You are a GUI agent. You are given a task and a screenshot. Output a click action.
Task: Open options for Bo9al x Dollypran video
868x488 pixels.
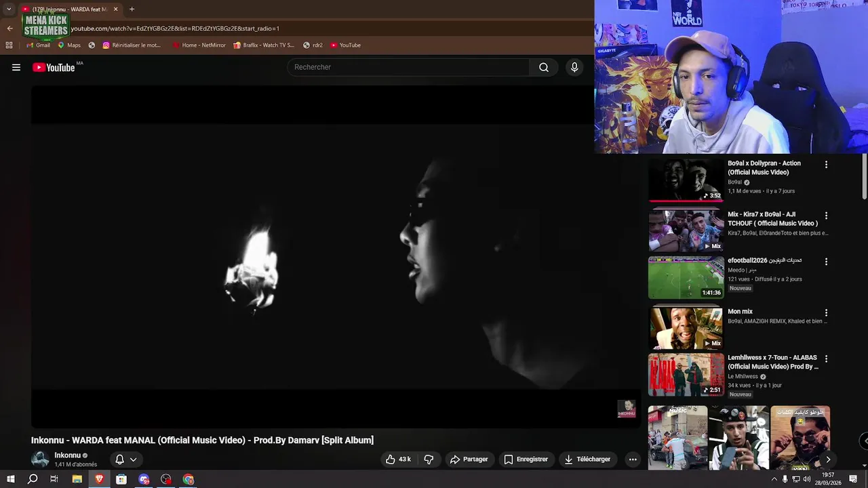826,165
